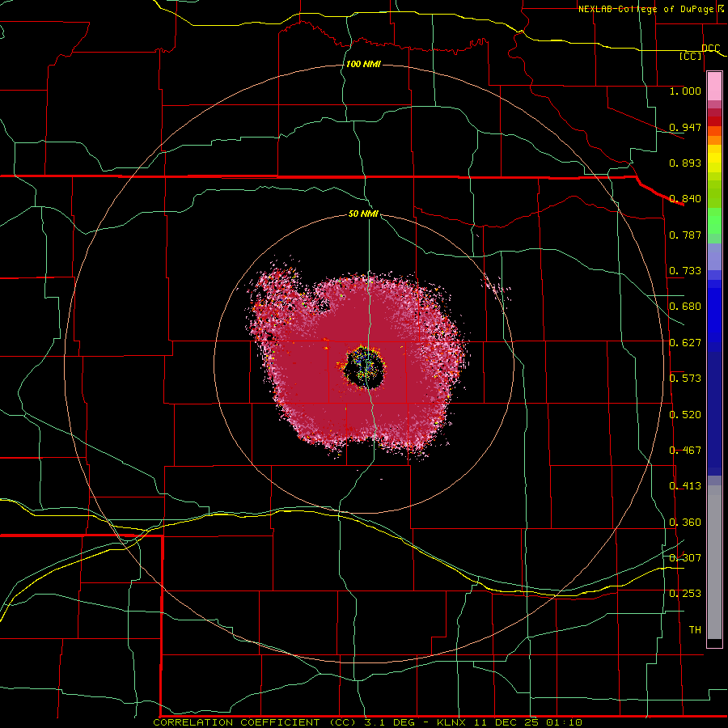Select the 0.360 legend value

click(685, 523)
